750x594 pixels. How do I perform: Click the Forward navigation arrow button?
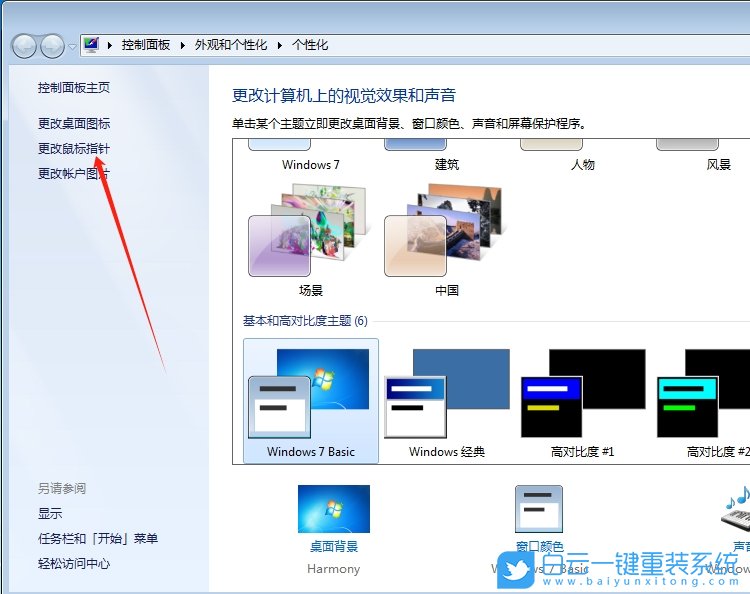pyautogui.click(x=52, y=46)
